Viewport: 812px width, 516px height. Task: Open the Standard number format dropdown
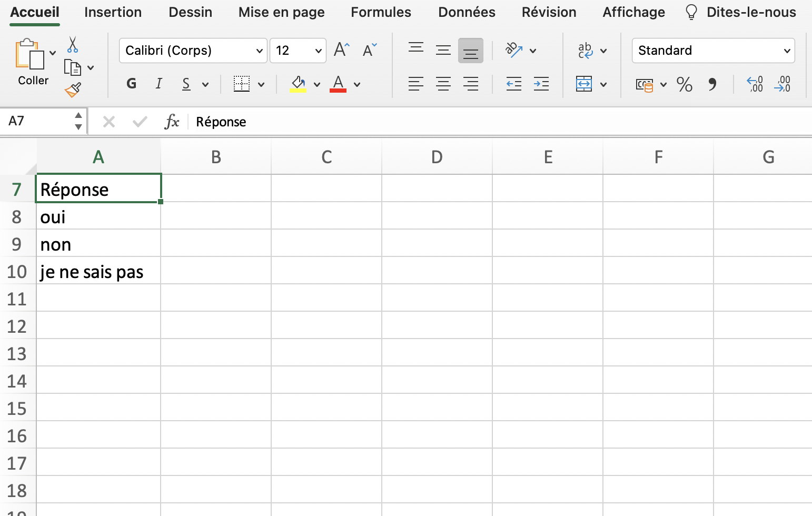tap(713, 50)
